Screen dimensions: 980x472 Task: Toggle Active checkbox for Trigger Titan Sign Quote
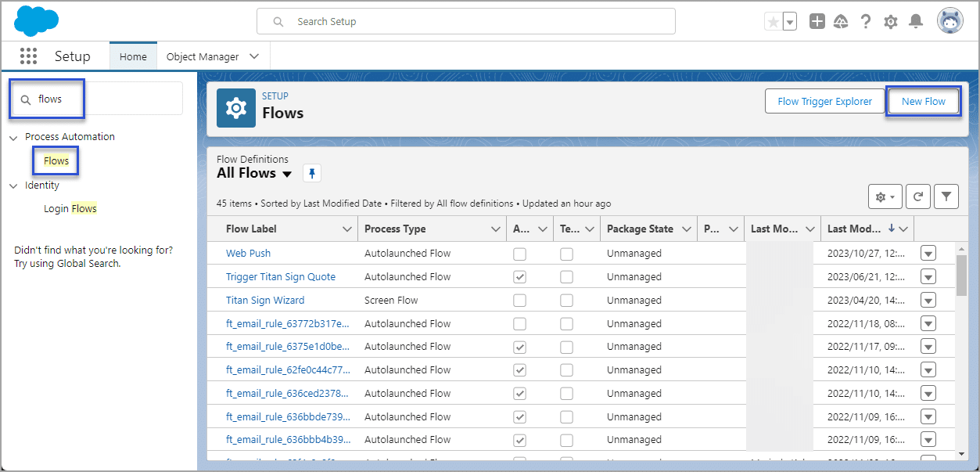point(519,277)
